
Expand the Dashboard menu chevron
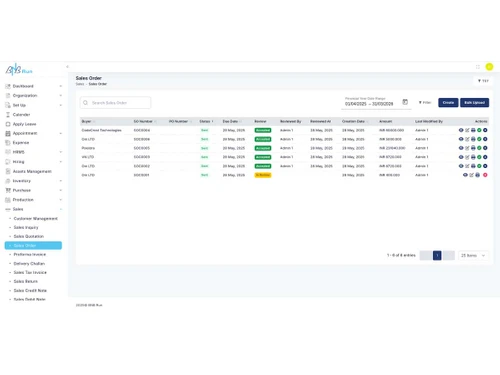(x=61, y=86)
